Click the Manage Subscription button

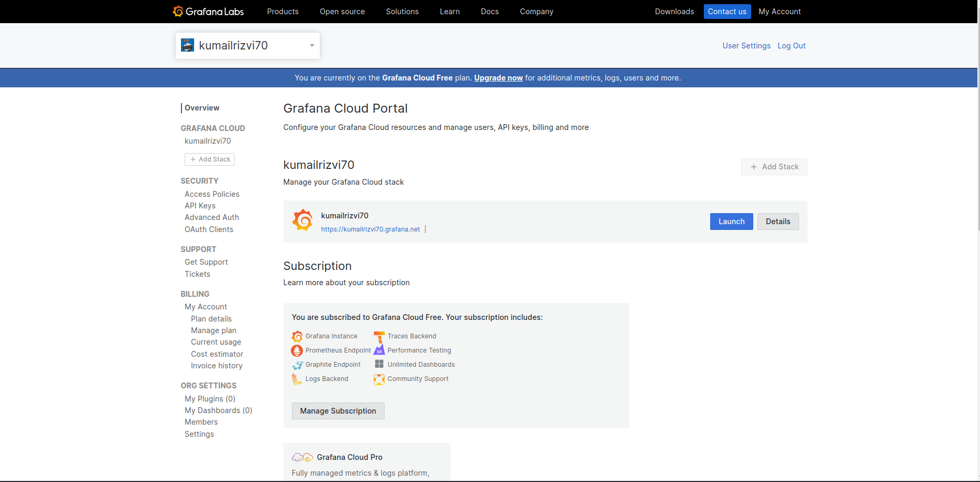click(x=338, y=411)
